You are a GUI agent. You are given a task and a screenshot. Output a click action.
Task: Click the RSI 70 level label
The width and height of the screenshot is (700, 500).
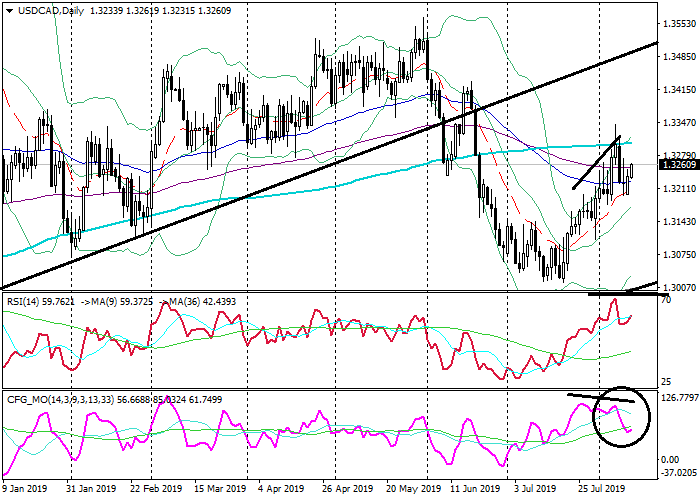[x=666, y=300]
